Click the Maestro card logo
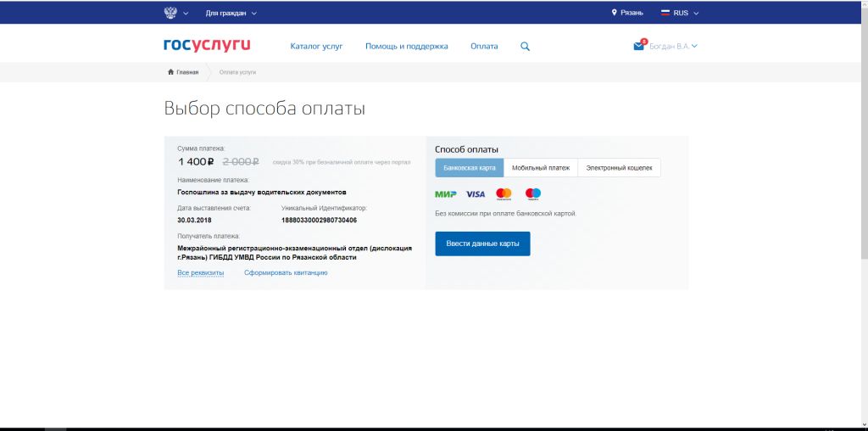868x431 pixels. (x=533, y=194)
